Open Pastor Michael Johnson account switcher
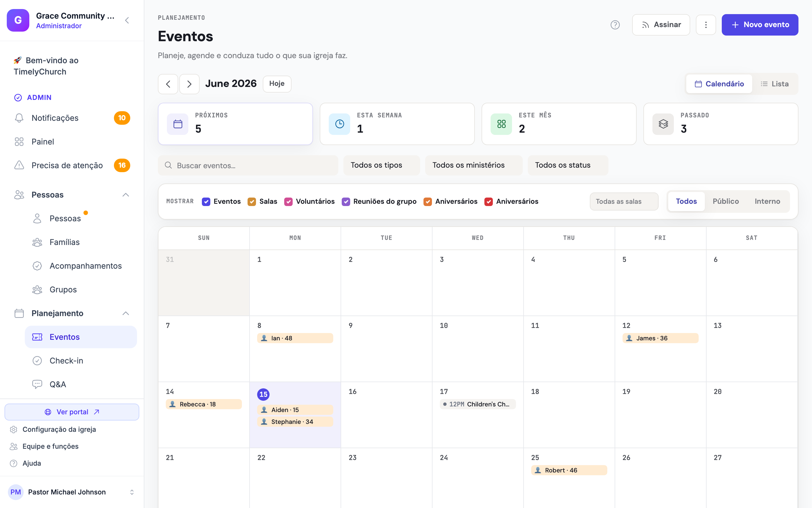The width and height of the screenshot is (812, 508). (72, 492)
